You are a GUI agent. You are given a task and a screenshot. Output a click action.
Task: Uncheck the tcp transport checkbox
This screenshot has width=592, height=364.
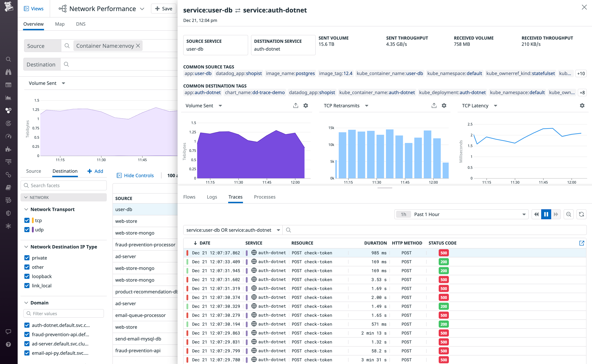point(27,220)
